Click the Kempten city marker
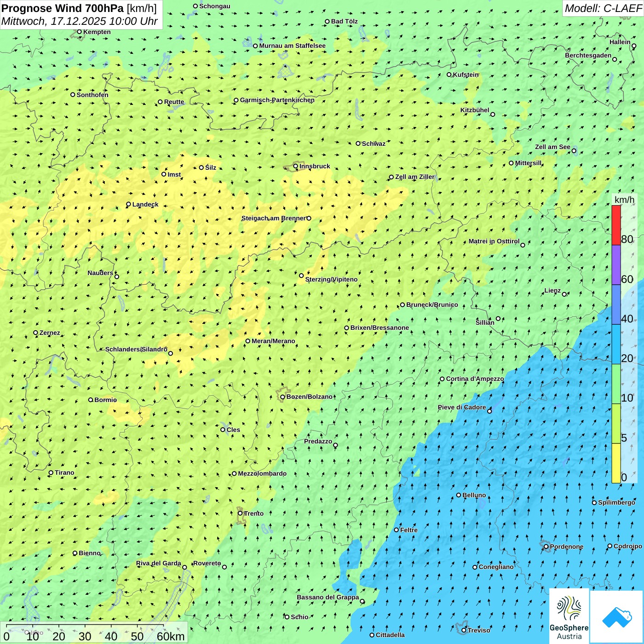 click(x=79, y=32)
